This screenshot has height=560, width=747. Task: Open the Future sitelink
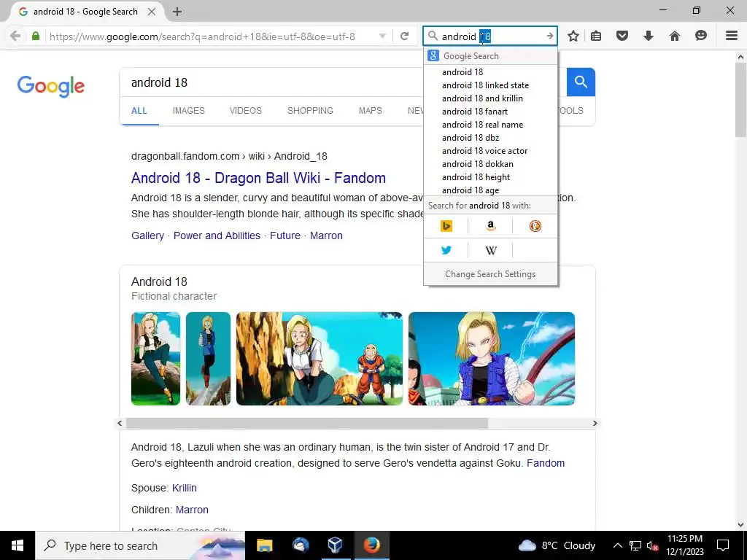coord(285,236)
